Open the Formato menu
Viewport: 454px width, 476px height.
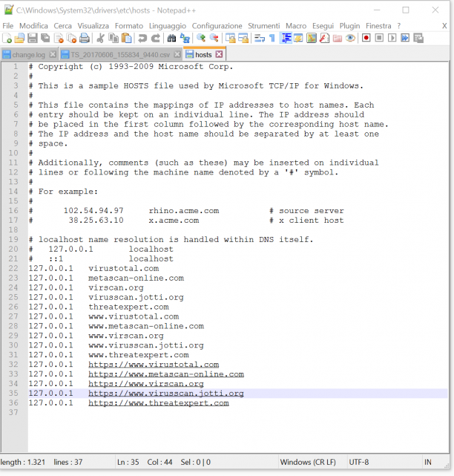coord(129,26)
